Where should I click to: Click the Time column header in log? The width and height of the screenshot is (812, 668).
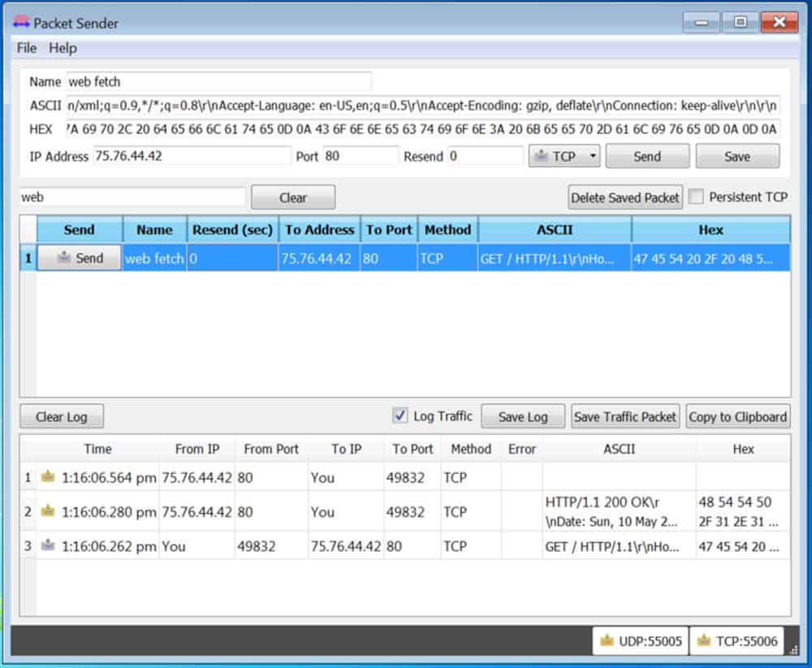tap(98, 449)
